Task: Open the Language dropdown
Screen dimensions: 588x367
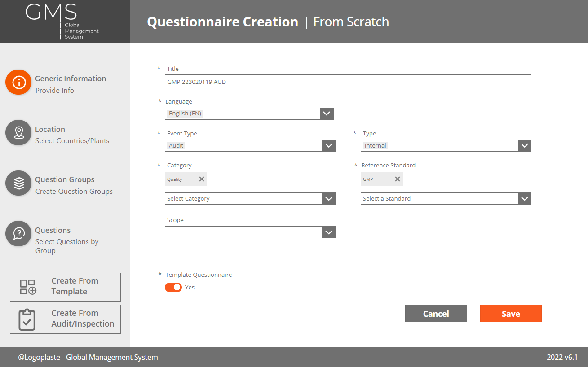Action: tap(327, 114)
